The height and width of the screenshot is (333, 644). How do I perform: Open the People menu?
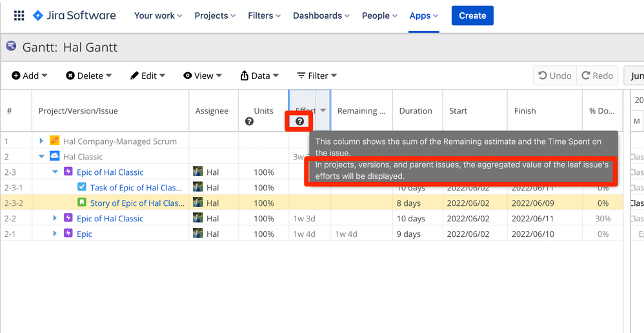tap(379, 15)
